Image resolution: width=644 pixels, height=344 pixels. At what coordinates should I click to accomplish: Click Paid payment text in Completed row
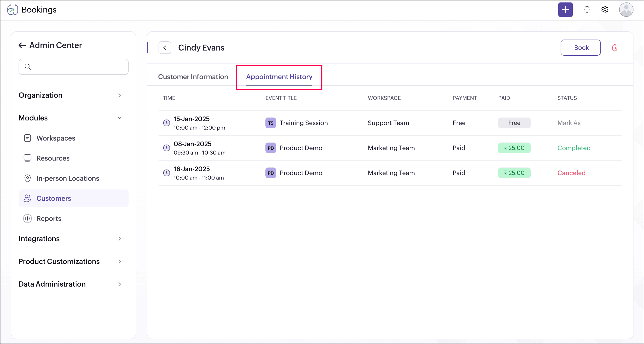(x=459, y=148)
